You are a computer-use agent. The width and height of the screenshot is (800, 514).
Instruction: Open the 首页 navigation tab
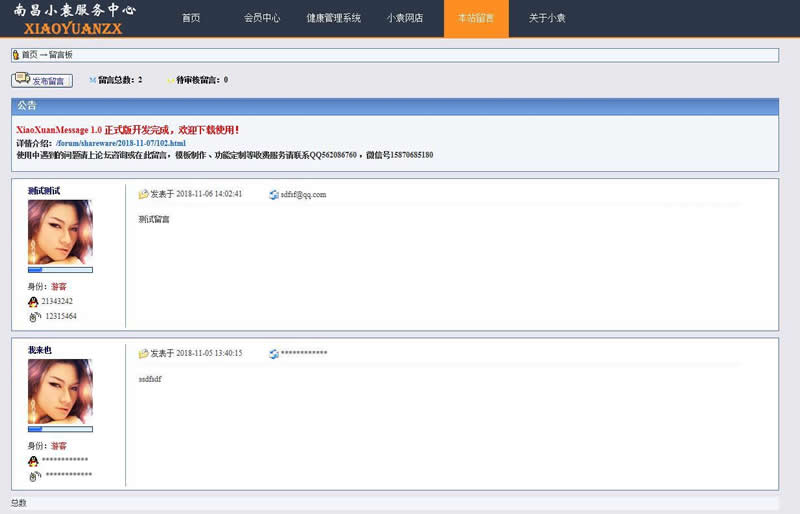(x=190, y=18)
